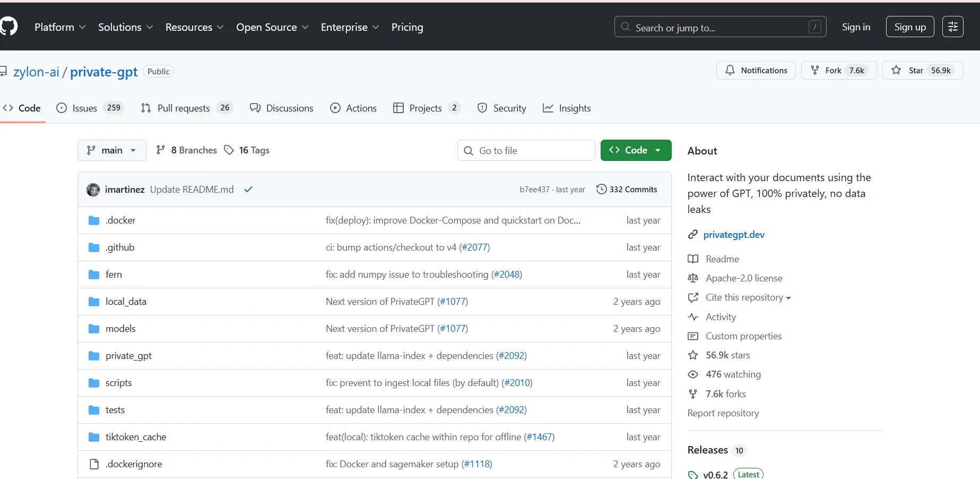Click the Go to file search field
The image size is (980, 479).
pyautogui.click(x=526, y=151)
